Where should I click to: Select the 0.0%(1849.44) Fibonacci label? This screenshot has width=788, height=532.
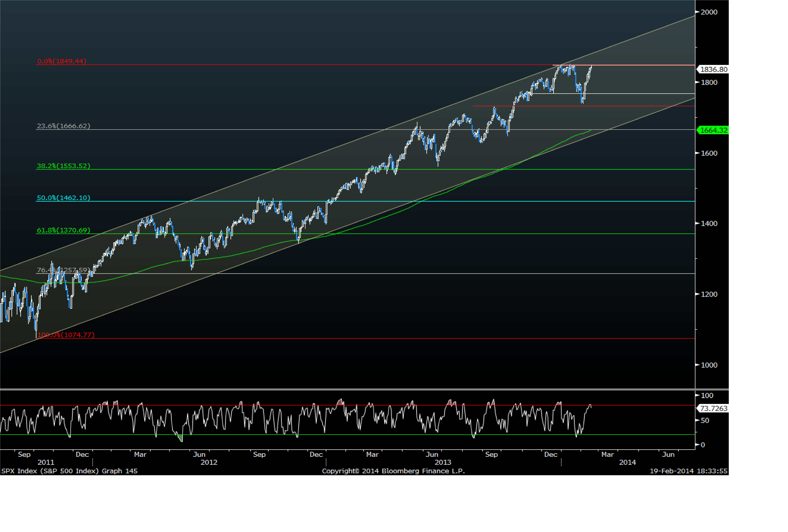[62, 61]
